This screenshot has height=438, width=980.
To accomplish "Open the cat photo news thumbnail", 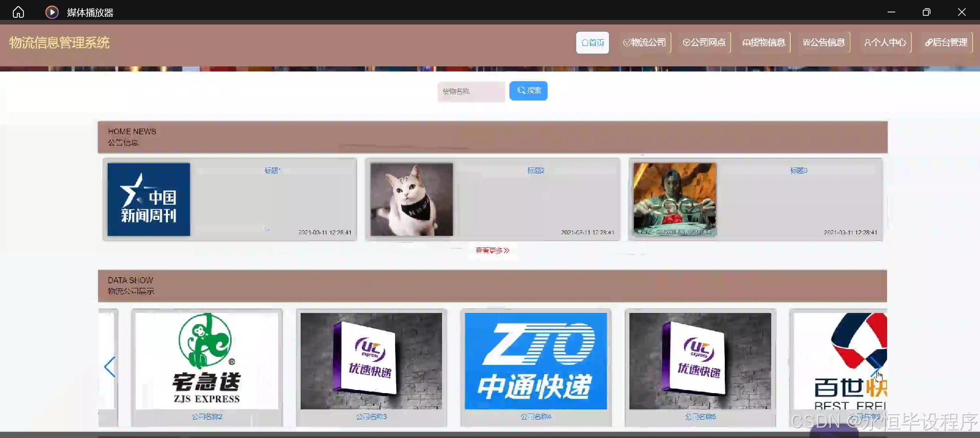I will [411, 199].
